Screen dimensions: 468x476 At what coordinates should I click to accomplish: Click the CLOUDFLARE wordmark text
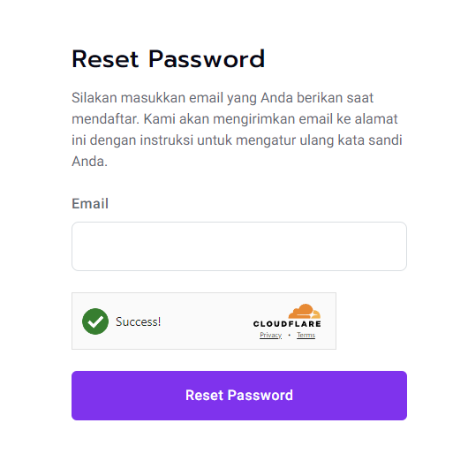(x=287, y=324)
